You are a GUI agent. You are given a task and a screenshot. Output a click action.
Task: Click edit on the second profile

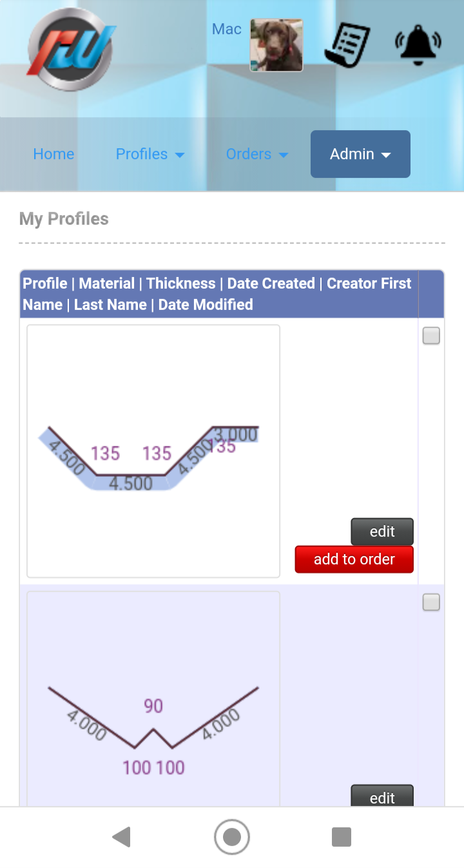click(x=382, y=796)
